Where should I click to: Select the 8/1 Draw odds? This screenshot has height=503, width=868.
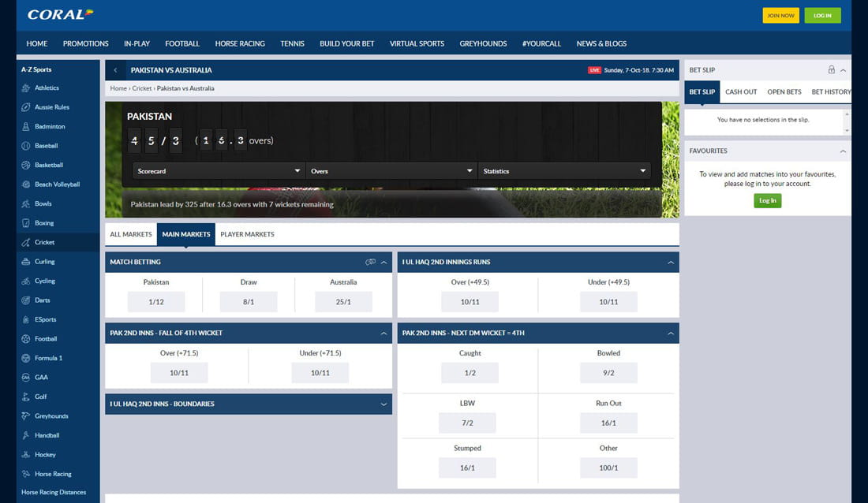point(249,301)
